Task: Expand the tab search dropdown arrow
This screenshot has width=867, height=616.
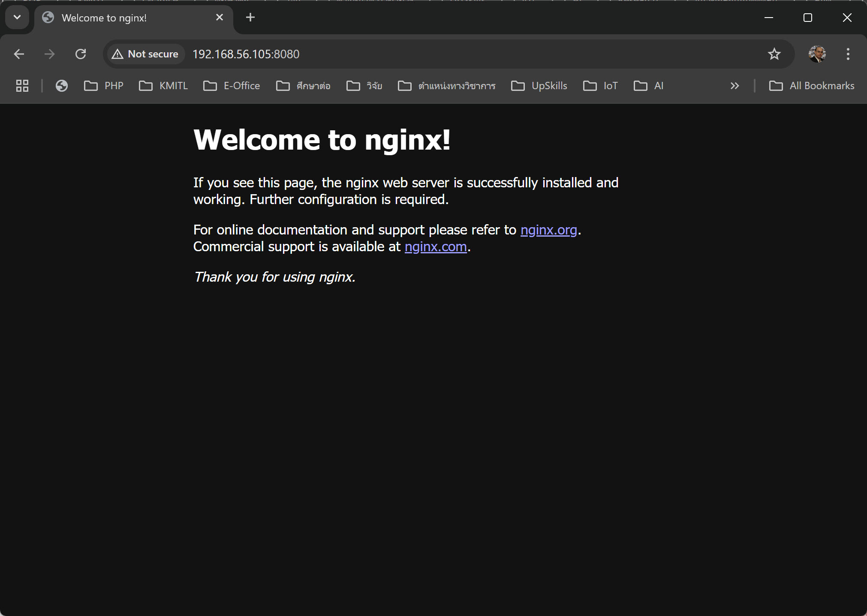Action: (x=17, y=18)
